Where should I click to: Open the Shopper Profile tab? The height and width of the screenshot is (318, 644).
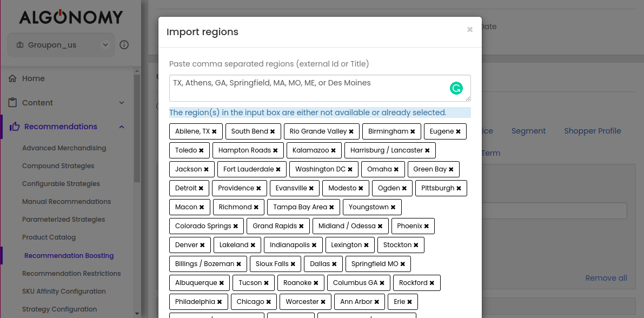(x=592, y=131)
